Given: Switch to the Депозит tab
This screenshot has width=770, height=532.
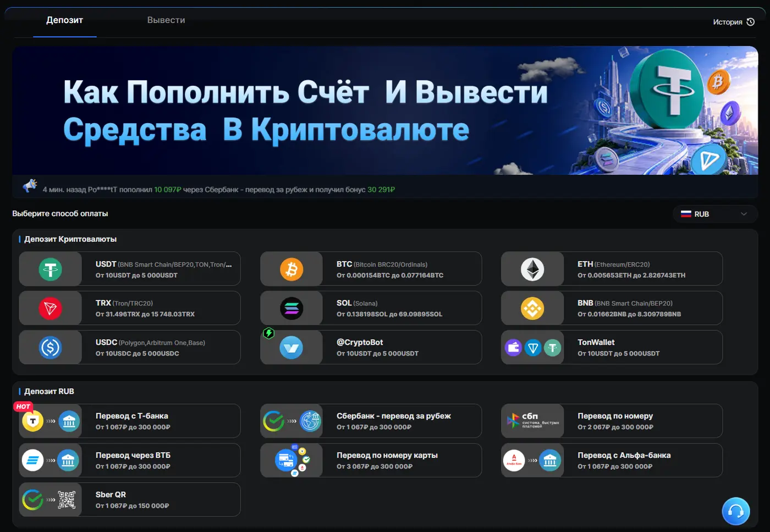Looking at the screenshot, I should coord(64,20).
